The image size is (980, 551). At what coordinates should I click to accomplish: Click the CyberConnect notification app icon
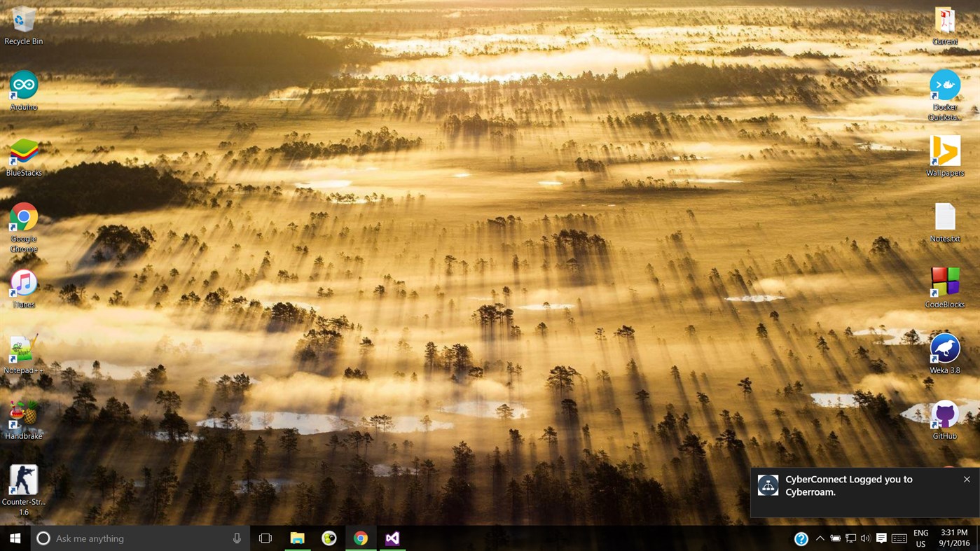coord(768,485)
